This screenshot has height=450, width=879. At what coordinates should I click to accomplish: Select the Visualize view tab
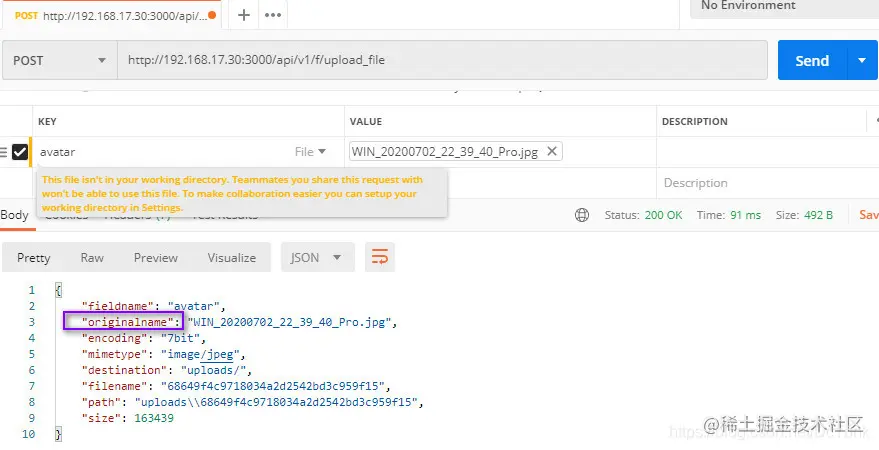232,258
